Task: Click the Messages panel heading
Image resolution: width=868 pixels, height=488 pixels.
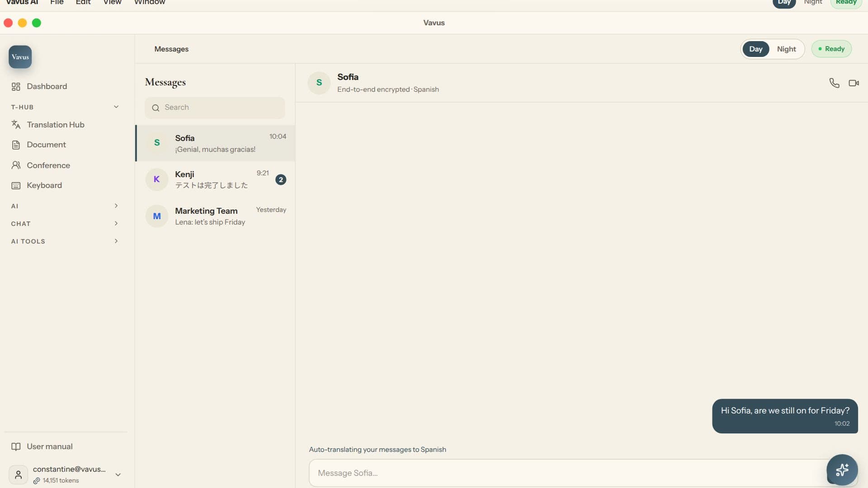Action: [165, 82]
